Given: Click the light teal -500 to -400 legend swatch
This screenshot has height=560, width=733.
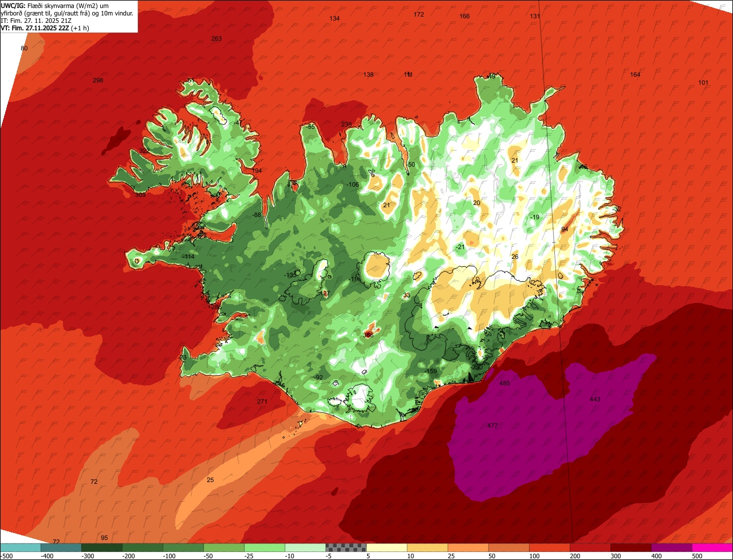Looking at the screenshot, I should coord(21,547).
